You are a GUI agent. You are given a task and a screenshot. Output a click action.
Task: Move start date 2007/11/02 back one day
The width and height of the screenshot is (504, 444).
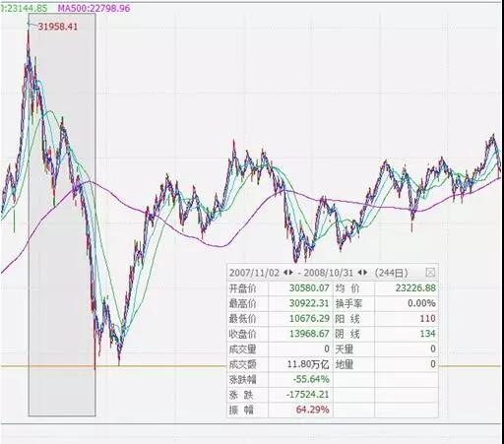click(x=284, y=273)
